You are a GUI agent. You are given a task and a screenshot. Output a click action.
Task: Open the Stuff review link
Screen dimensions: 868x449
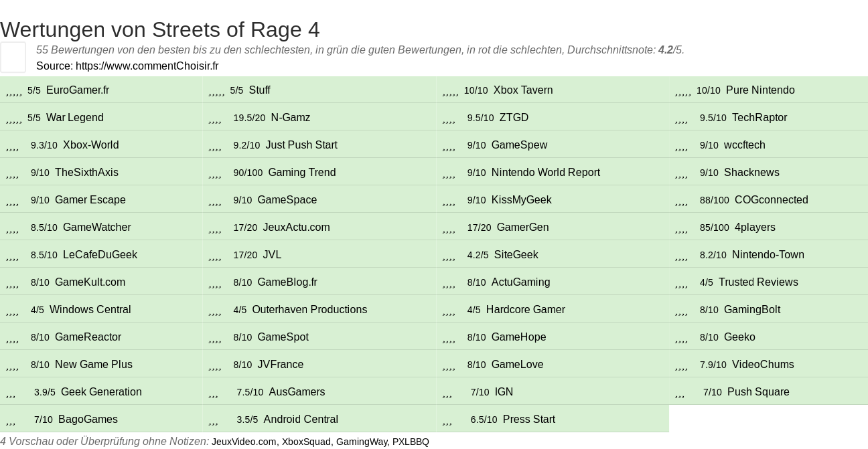[x=259, y=90]
